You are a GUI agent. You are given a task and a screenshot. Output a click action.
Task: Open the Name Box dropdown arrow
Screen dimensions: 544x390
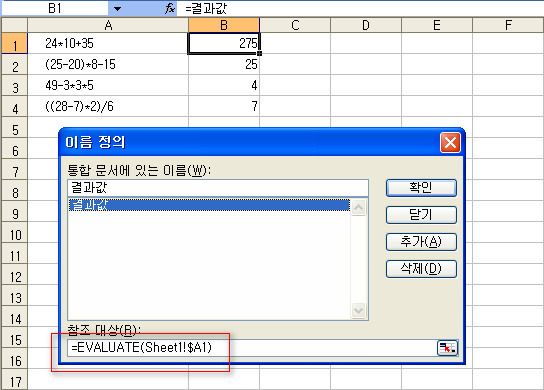[x=117, y=8]
